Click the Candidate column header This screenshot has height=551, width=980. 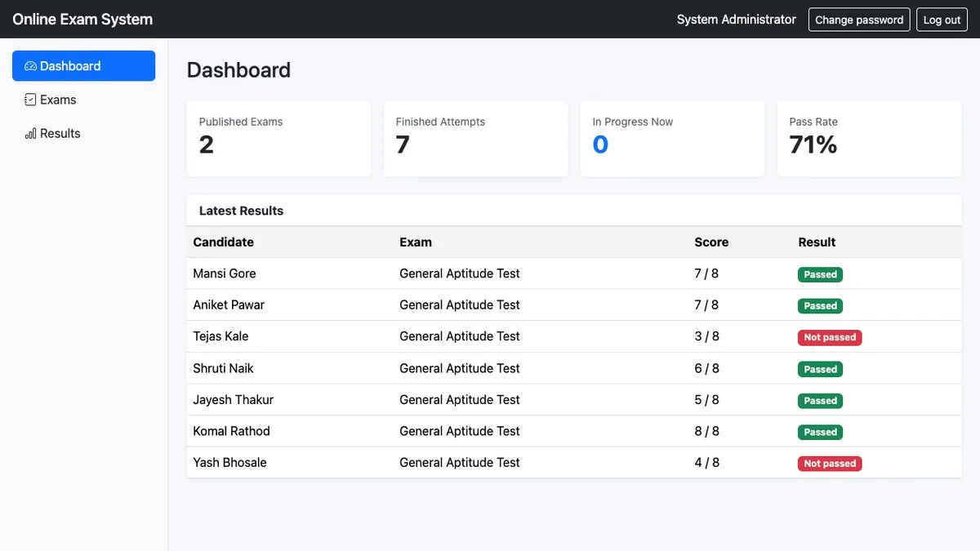[x=223, y=242]
